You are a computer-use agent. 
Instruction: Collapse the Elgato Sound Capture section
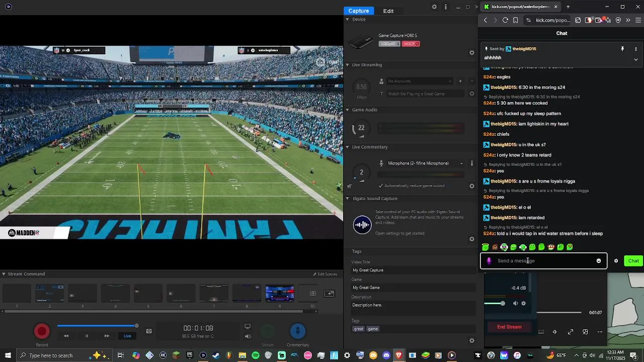(x=347, y=199)
